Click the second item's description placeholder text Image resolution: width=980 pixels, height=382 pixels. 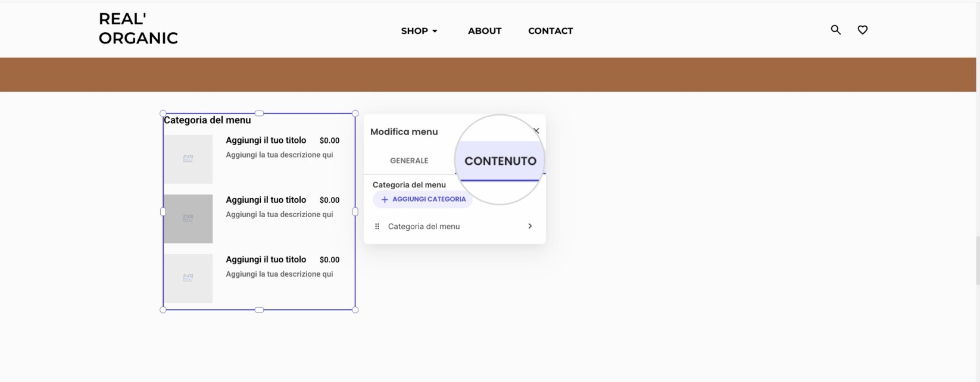(279, 214)
